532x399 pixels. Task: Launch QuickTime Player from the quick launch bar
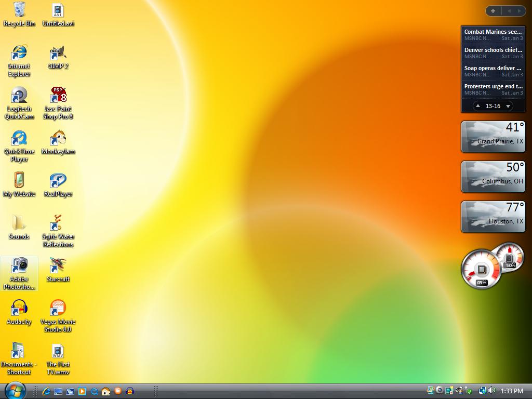[x=95, y=391]
